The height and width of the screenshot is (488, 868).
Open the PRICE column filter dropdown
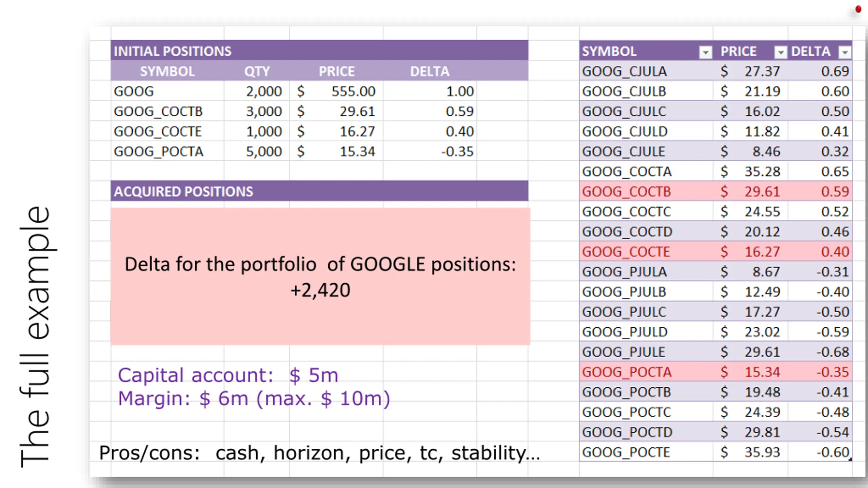[781, 53]
